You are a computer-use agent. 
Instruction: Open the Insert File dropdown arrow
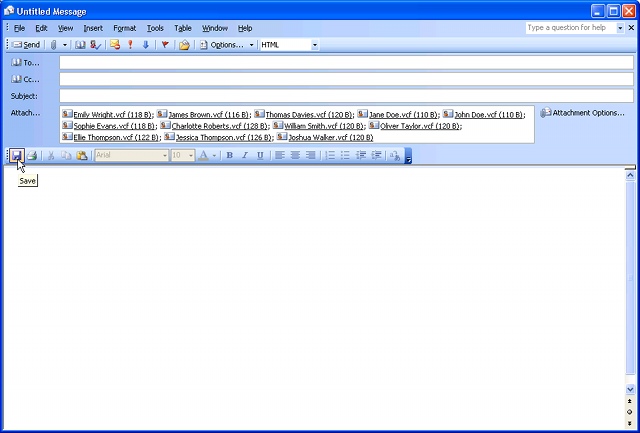(64, 45)
